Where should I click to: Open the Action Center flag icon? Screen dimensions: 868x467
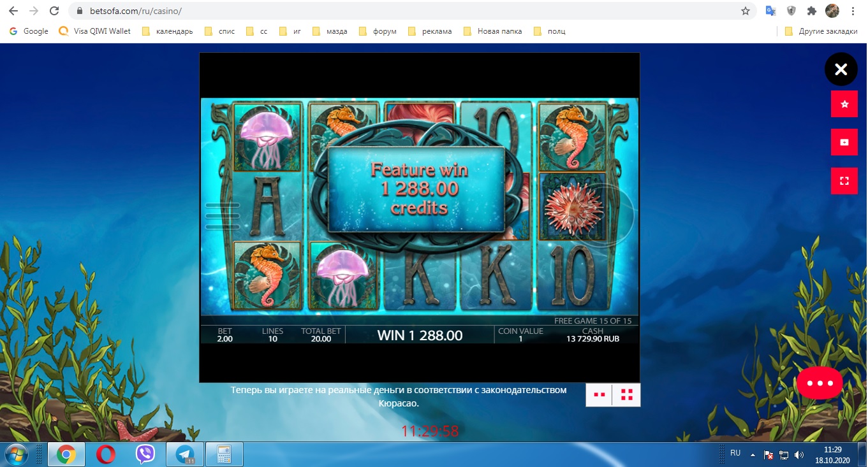click(770, 455)
